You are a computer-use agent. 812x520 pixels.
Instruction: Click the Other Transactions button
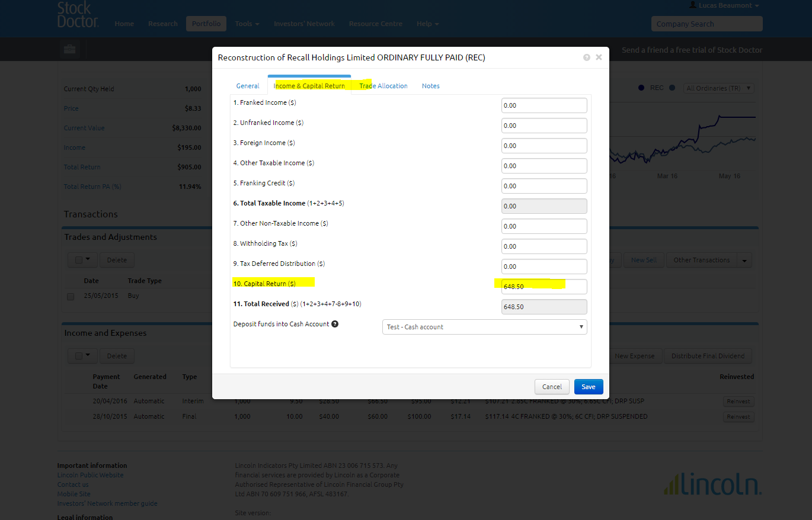point(702,260)
